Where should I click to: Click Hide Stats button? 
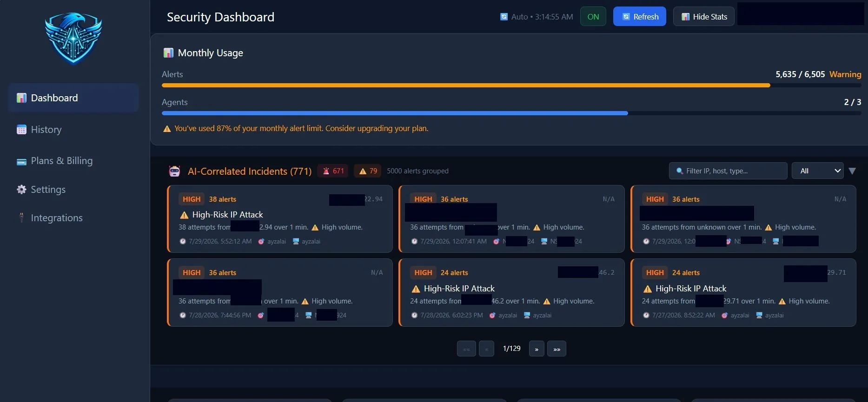pos(704,17)
